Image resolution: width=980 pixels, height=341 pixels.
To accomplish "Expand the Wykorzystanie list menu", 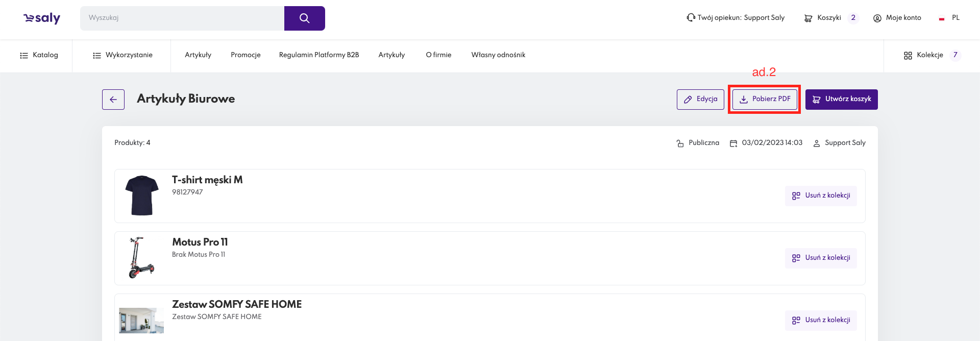I will (122, 55).
